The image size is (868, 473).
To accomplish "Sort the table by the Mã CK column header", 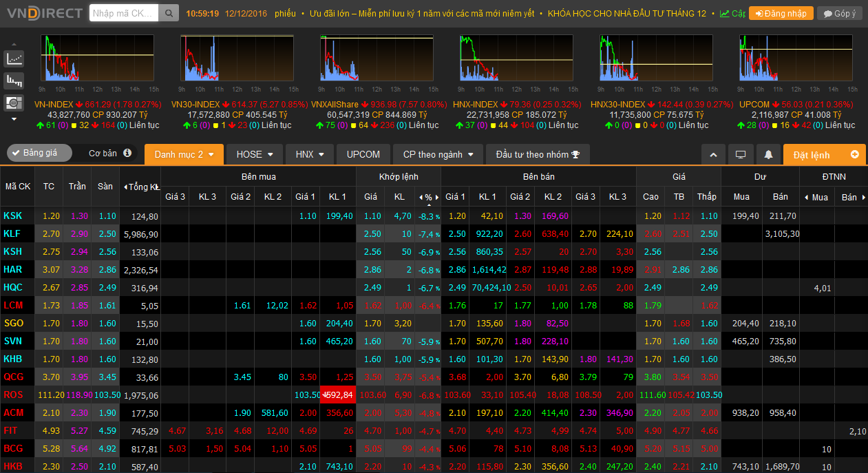I will click(x=18, y=187).
